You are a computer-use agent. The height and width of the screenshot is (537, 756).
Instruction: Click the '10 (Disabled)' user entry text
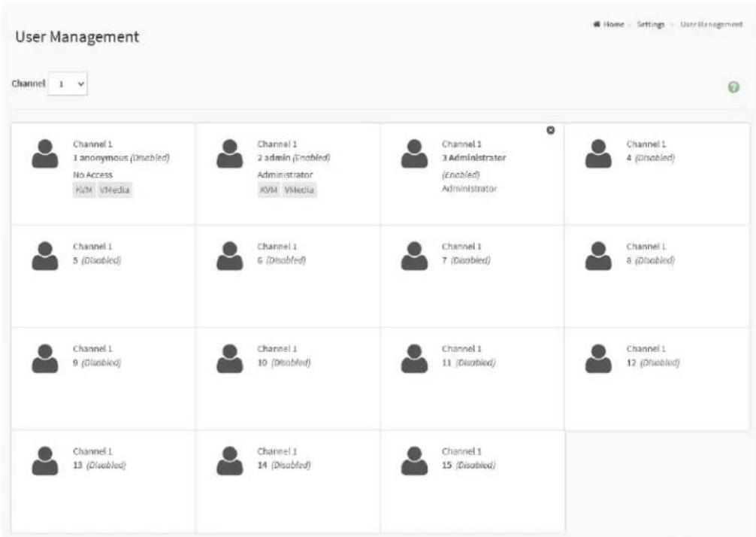[284, 363]
